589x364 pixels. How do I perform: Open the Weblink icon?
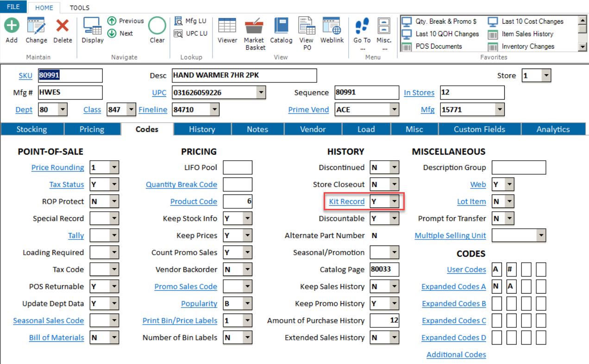(332, 25)
